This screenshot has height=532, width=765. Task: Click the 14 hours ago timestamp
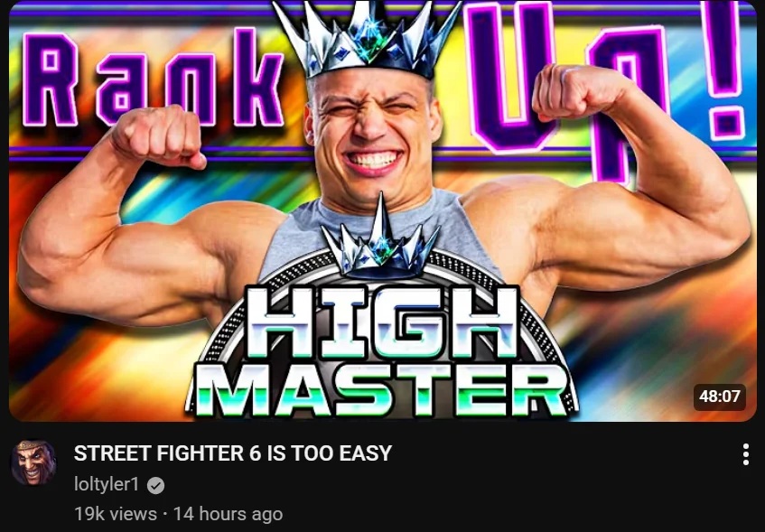[x=228, y=514]
